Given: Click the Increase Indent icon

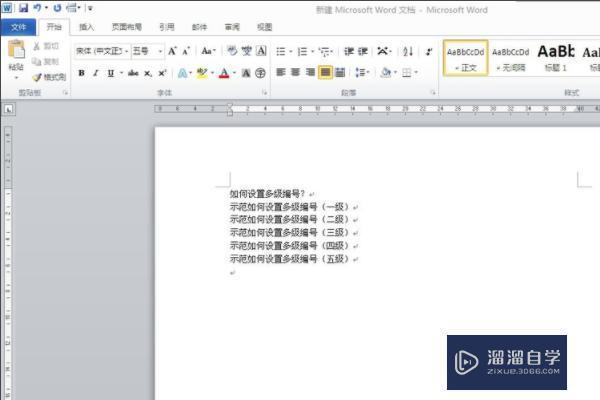Looking at the screenshot, I should (x=363, y=51).
